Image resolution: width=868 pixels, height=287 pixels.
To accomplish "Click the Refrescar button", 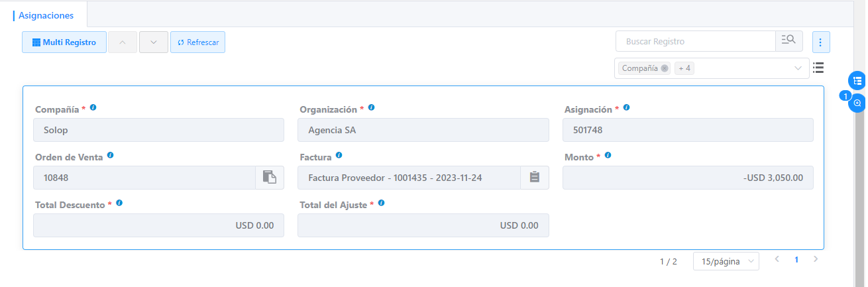I will [x=197, y=42].
